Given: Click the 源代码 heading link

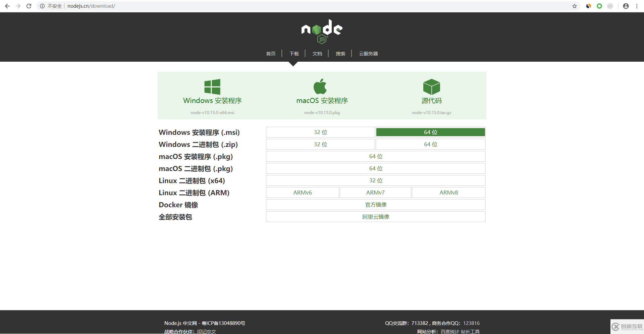Looking at the screenshot, I should [x=432, y=101].
